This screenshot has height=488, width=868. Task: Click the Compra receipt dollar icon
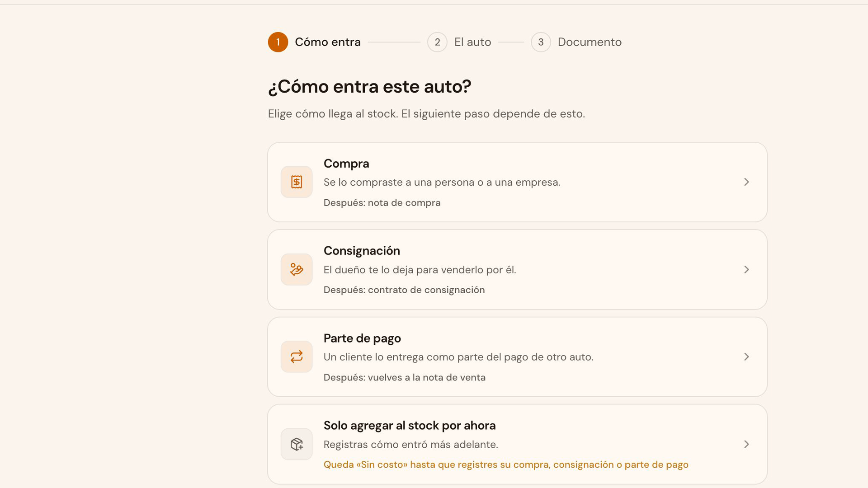pos(297,182)
